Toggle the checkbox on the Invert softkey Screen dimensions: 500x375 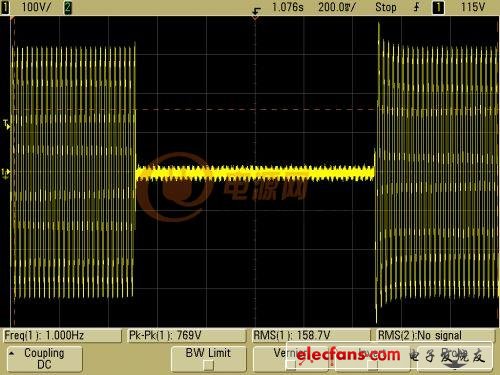[372, 365]
